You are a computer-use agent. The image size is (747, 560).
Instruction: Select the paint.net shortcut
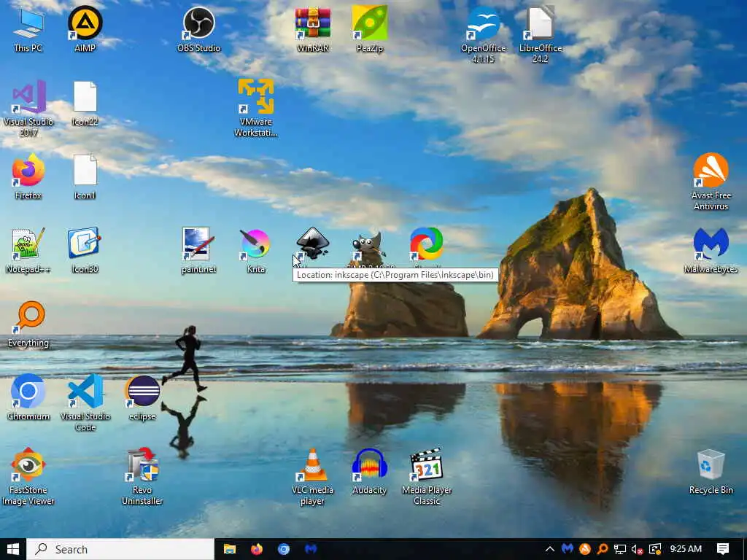pos(198,250)
